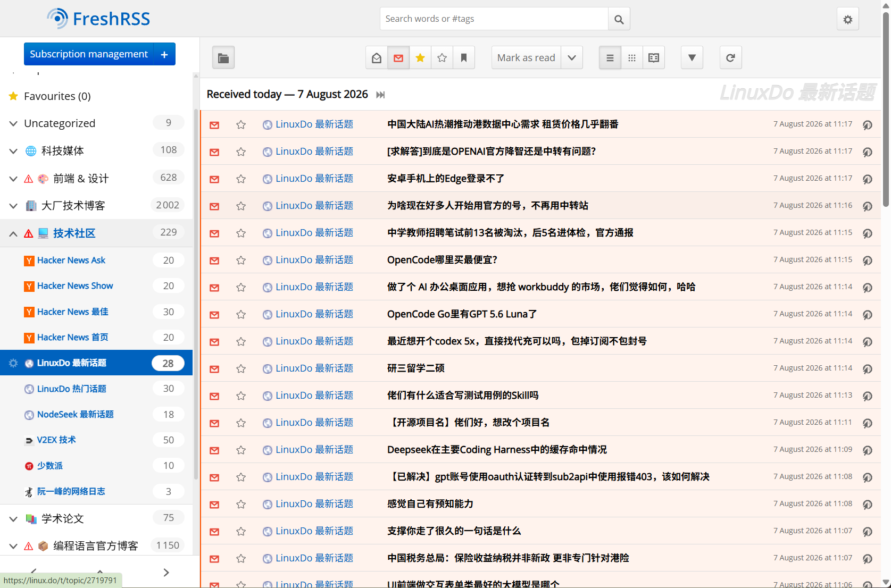Open the NodeSeek 最新话题 feed
Viewport: 891px width, 588px height.
(76, 415)
